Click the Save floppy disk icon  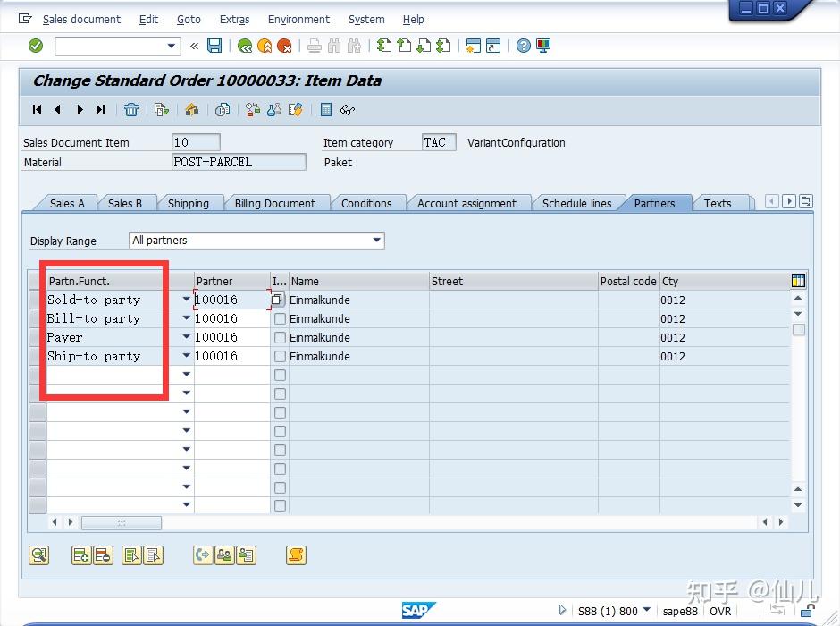214,46
